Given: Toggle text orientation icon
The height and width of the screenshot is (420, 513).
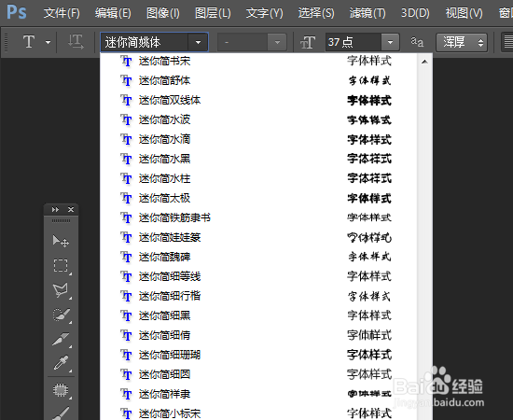Looking at the screenshot, I should pyautogui.click(x=76, y=42).
